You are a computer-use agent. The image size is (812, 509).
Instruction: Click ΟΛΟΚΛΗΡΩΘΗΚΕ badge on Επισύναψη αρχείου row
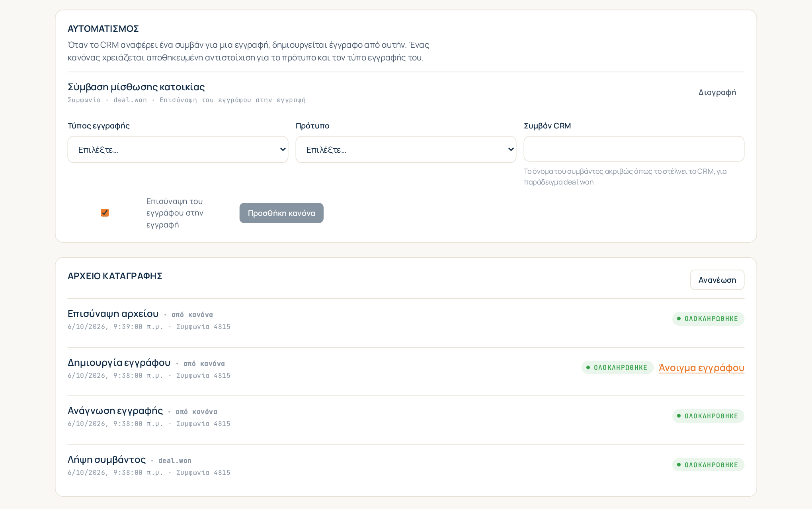(x=708, y=319)
